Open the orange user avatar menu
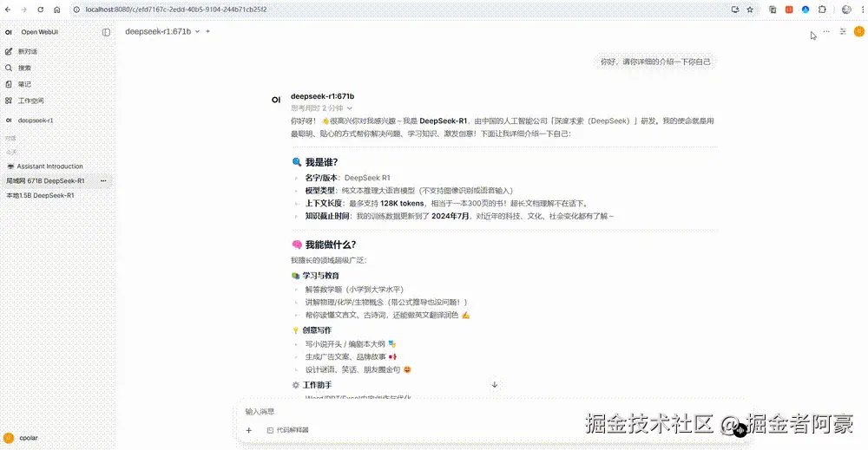Viewport: 868px width, 450px height. click(859, 31)
